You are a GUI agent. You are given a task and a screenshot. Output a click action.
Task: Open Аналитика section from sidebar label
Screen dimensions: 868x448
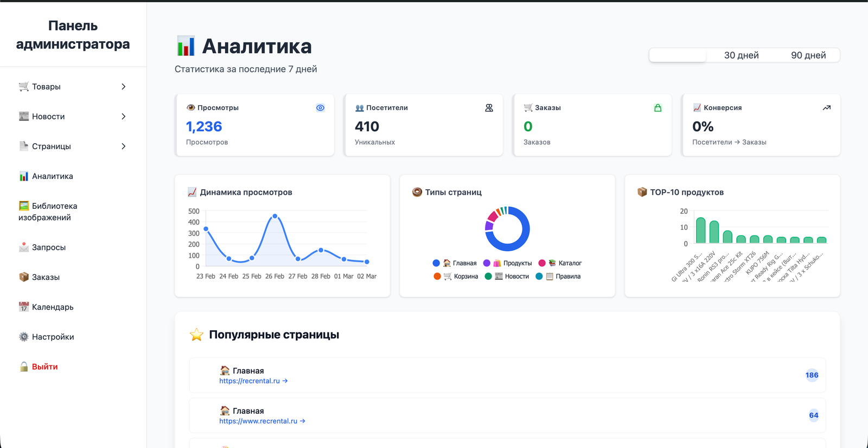click(53, 176)
